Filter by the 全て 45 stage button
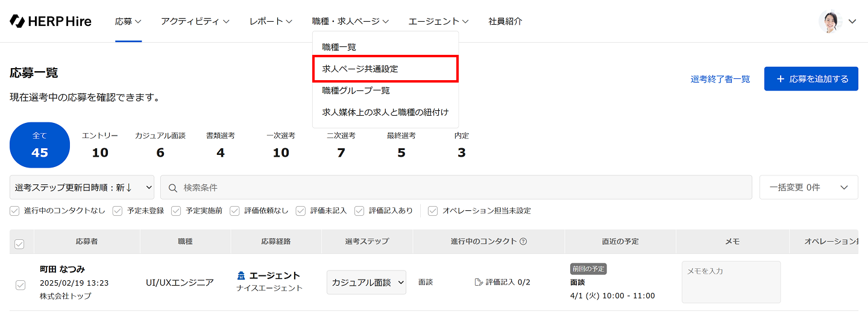The width and height of the screenshot is (868, 317). click(40, 145)
